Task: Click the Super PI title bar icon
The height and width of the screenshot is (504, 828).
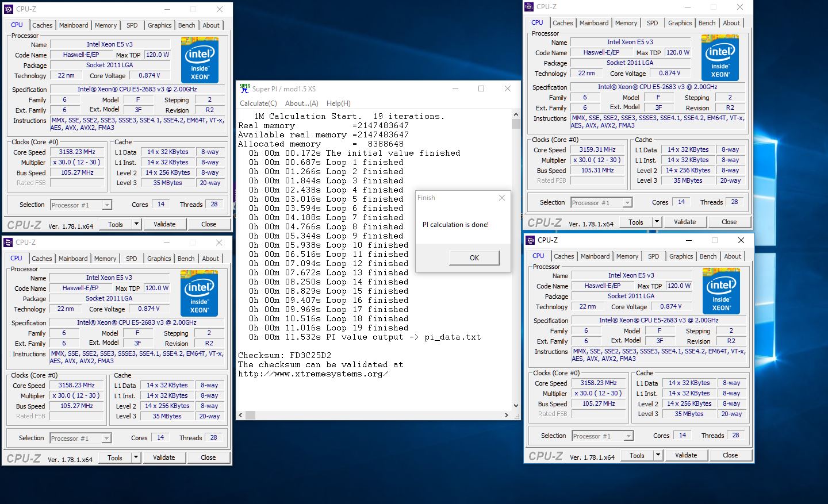Action: pos(244,89)
